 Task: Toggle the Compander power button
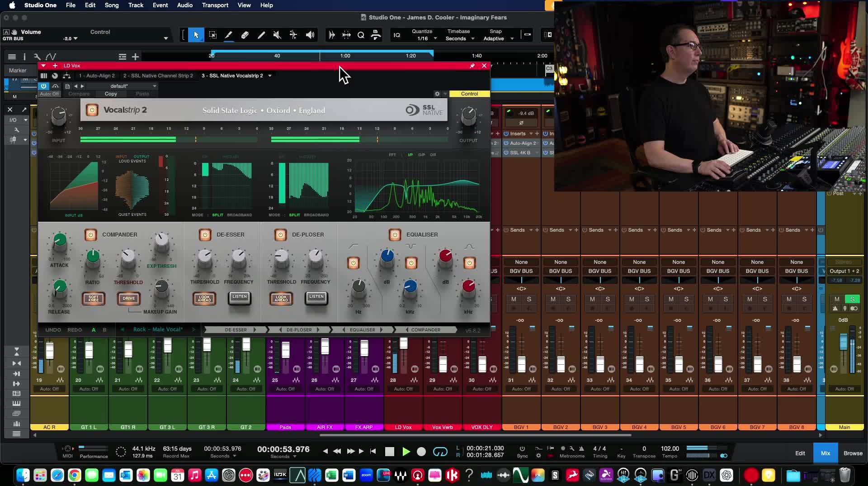tap(91, 234)
